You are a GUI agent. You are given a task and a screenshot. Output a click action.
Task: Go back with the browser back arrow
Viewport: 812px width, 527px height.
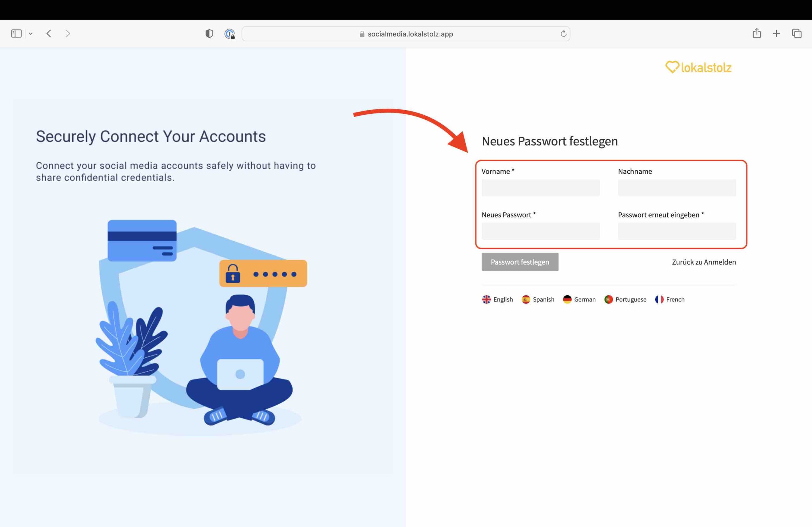pyautogui.click(x=49, y=33)
